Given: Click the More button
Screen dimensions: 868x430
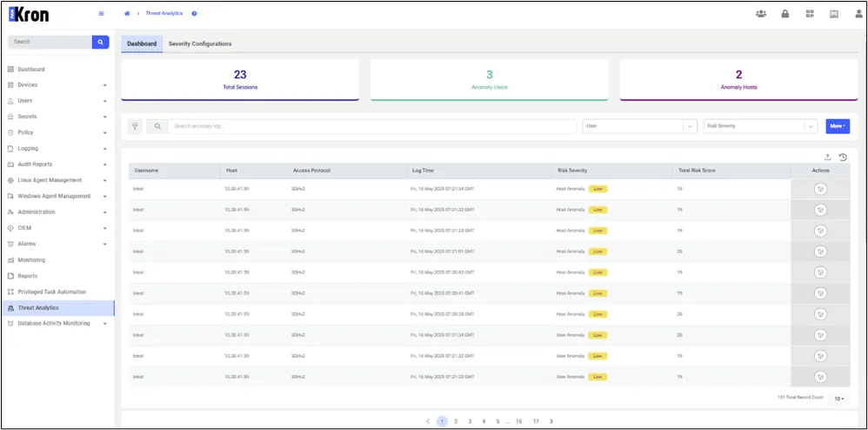Looking at the screenshot, I should click(838, 126).
